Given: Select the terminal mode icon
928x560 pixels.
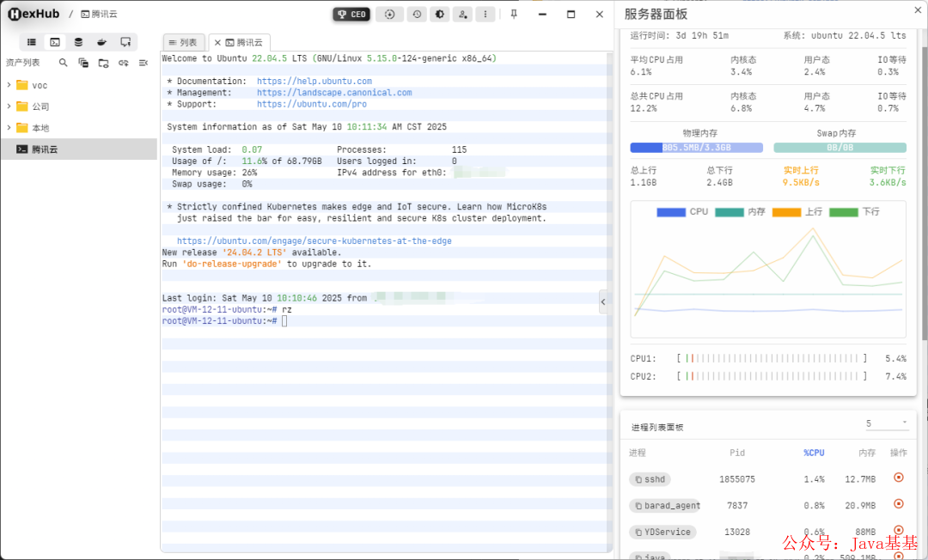Looking at the screenshot, I should [55, 42].
